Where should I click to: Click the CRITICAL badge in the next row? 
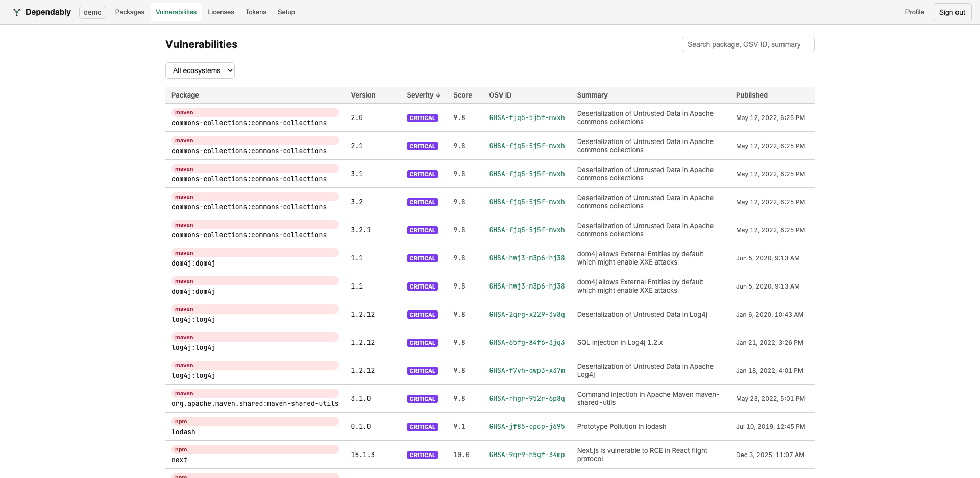(x=423, y=455)
